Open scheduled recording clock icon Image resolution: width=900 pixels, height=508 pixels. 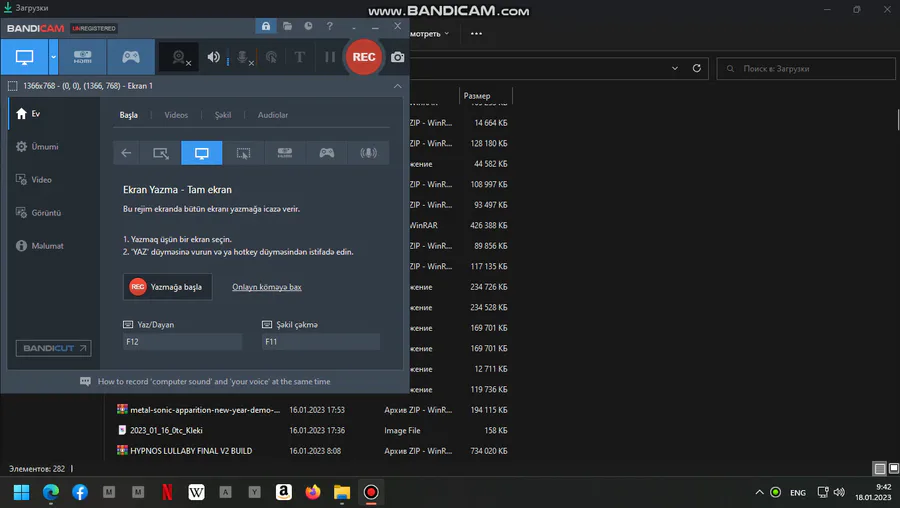coord(308,26)
